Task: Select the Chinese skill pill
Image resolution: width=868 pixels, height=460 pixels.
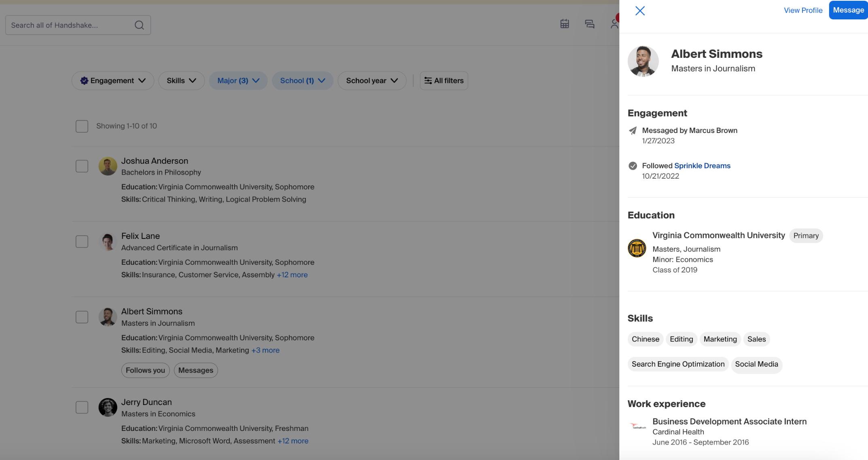Action: tap(645, 339)
